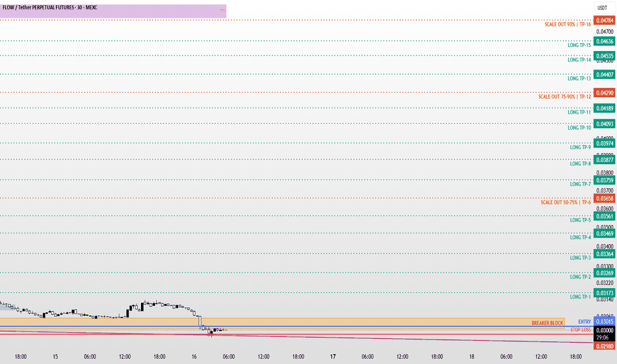
Task: Select the green 0.03561 price tag
Action: pos(604,216)
